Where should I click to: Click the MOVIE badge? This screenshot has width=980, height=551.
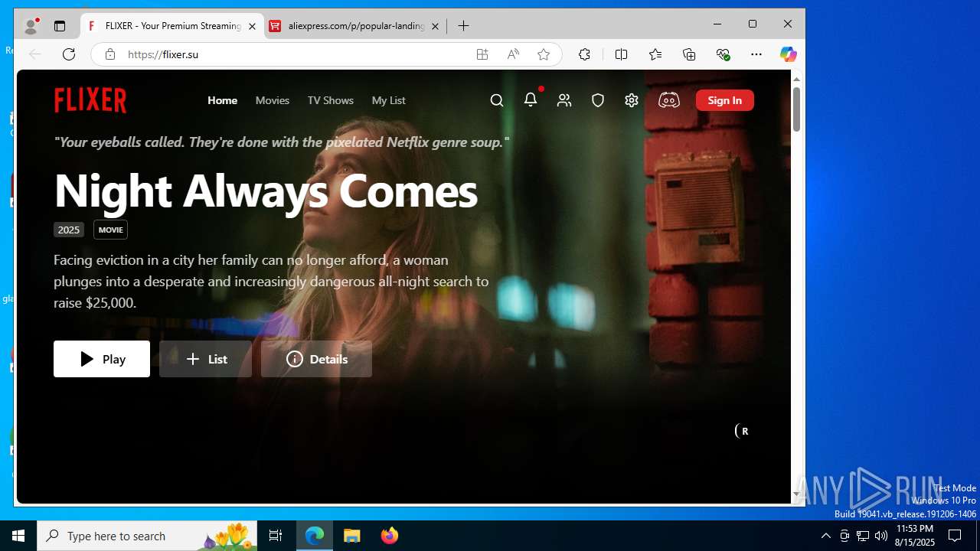(x=111, y=230)
